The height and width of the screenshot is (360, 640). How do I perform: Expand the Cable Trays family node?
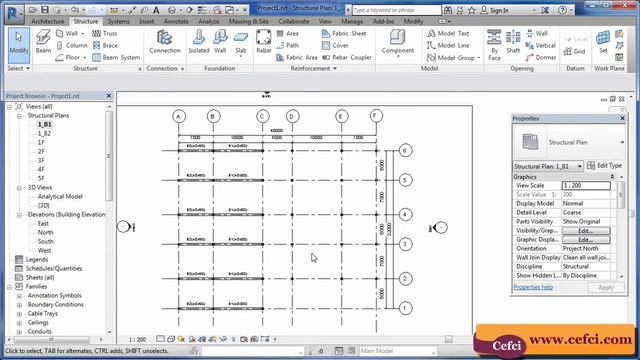pyautogui.click(x=19, y=313)
